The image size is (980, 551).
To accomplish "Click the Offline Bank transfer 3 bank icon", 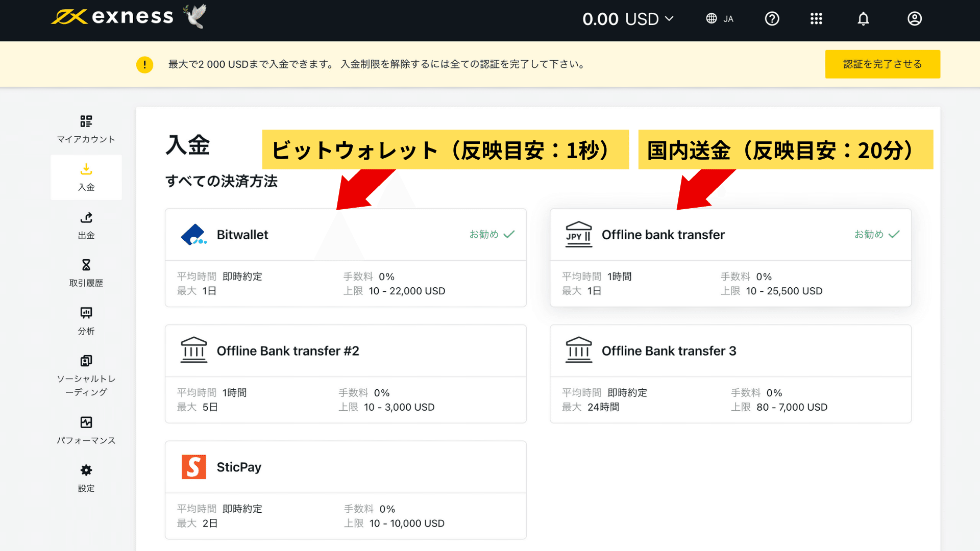I will [x=579, y=350].
